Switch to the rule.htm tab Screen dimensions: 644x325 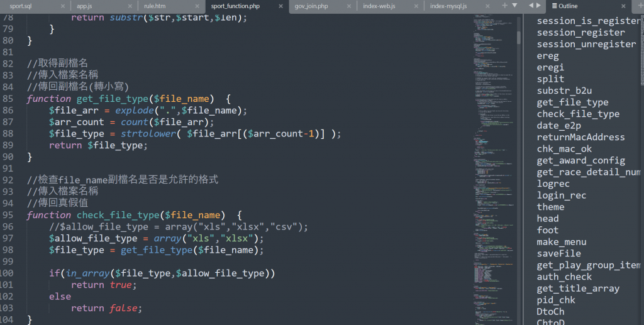(155, 6)
